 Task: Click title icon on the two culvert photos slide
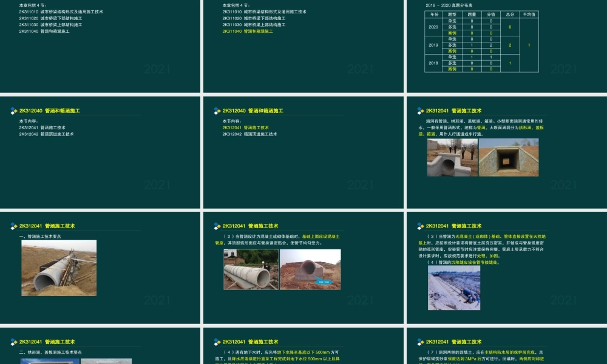tap(421, 111)
